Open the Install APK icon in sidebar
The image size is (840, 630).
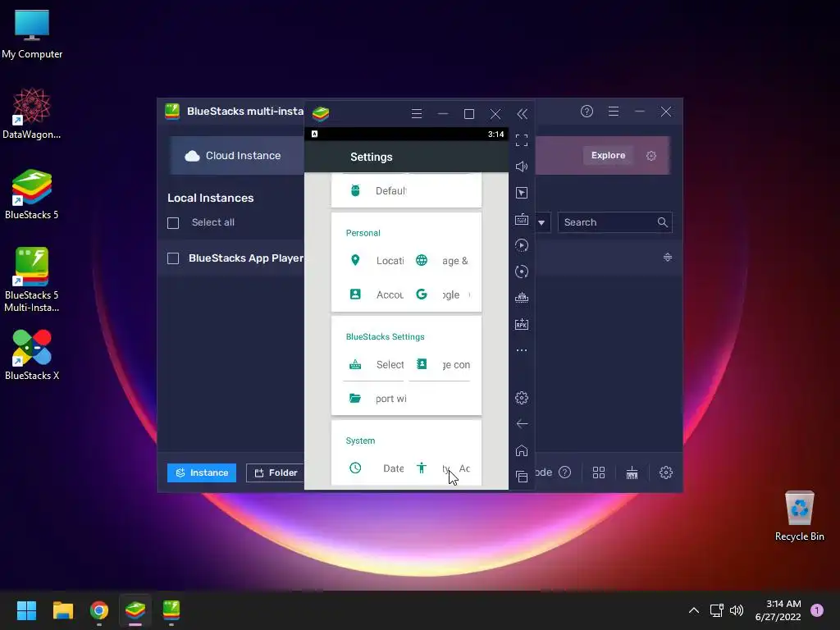[521, 324]
